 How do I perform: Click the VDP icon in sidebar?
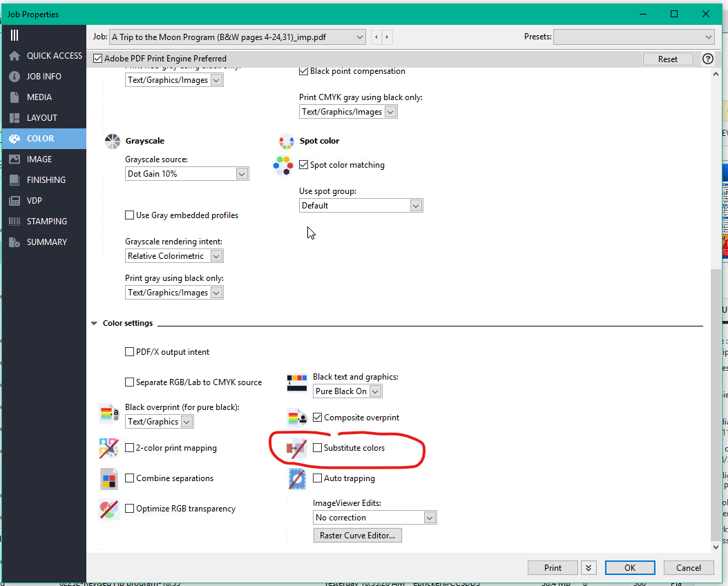click(15, 201)
